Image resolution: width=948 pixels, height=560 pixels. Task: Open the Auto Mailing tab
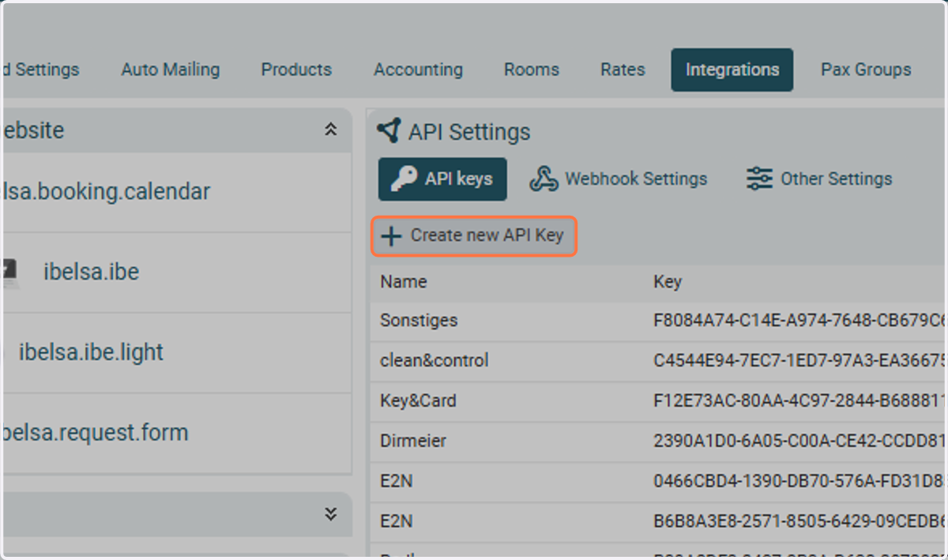pyautogui.click(x=171, y=70)
